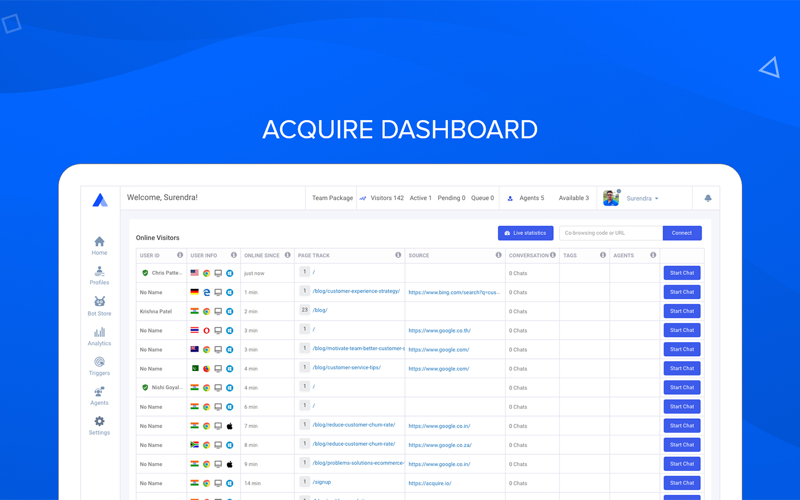Click the Active 1 stat
Screen dimensions: 800x500
click(x=420, y=198)
